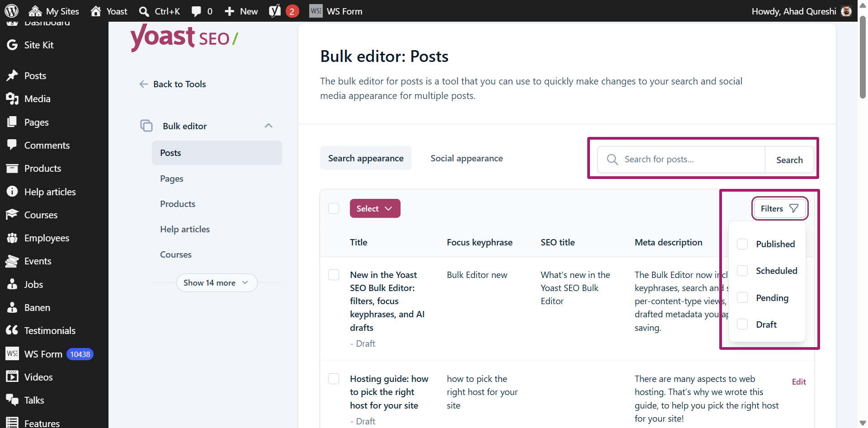Click the 'Focus keyphrase' column header
Screen dimensions: 868x428
coord(480,242)
